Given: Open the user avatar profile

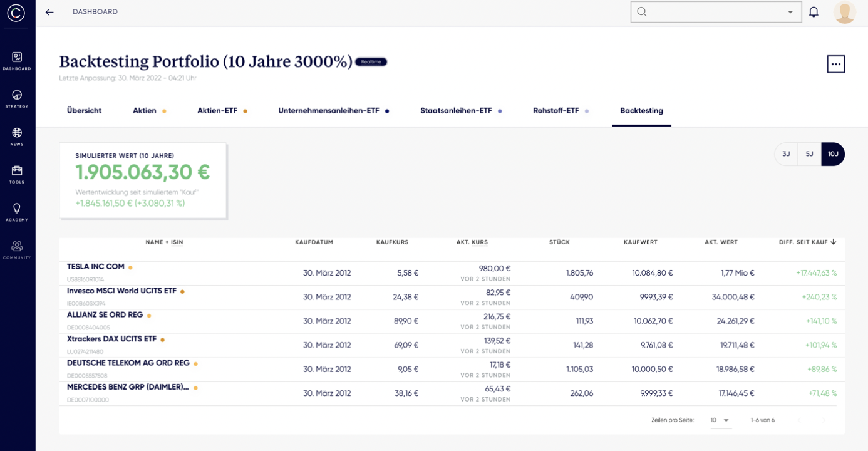Looking at the screenshot, I should coord(845,12).
